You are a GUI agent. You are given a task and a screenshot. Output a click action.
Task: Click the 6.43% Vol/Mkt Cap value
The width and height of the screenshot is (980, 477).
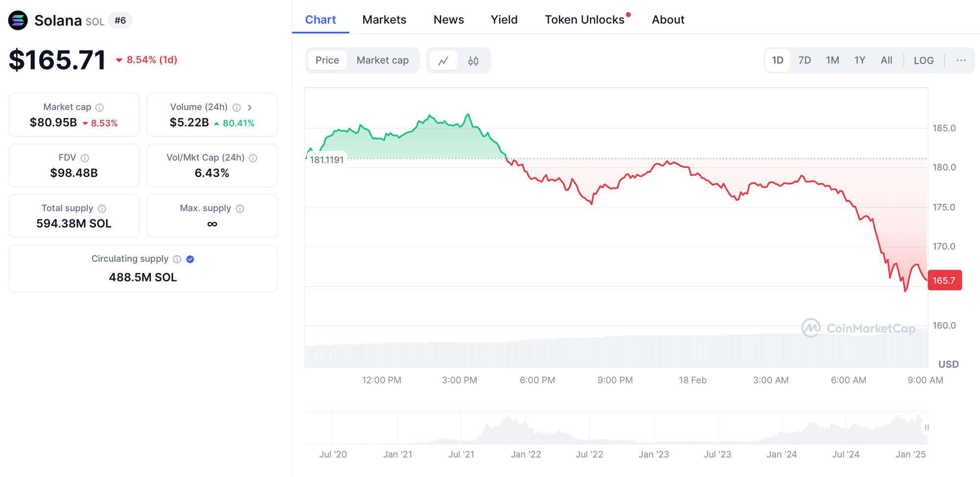(x=212, y=173)
